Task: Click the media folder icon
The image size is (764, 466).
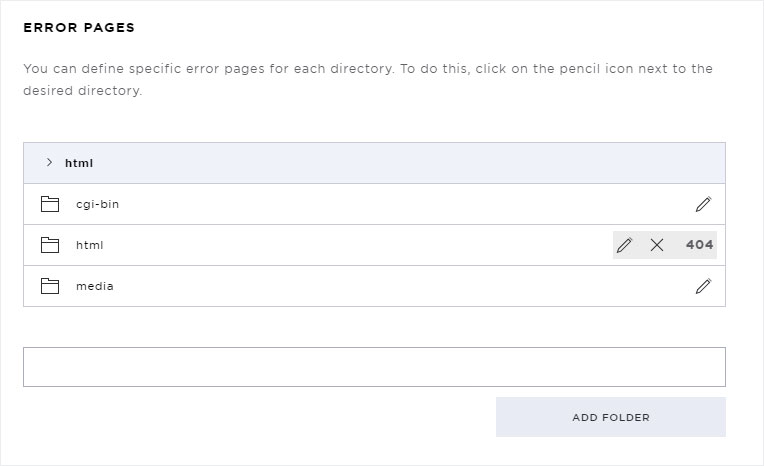Action: coord(50,286)
